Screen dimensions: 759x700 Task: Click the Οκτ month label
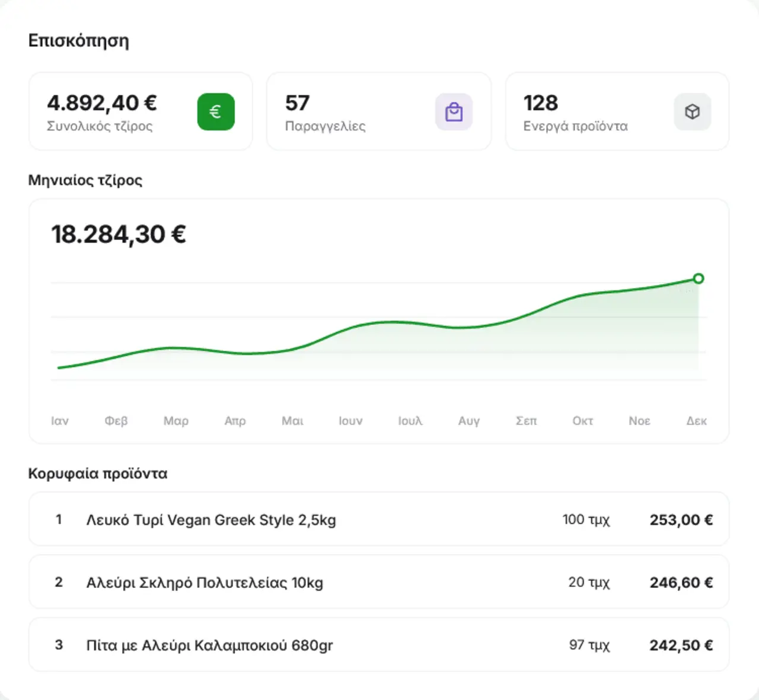[583, 421]
